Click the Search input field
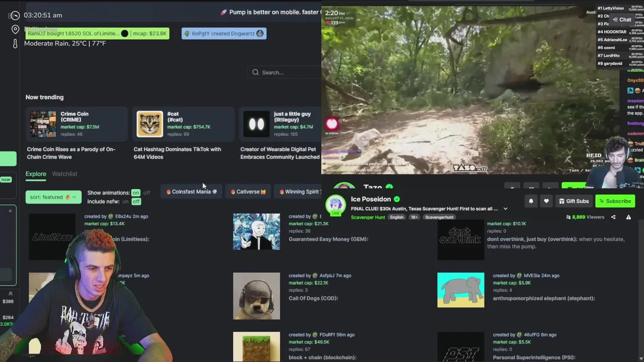The width and height of the screenshot is (644, 362). pyautogui.click(x=284, y=72)
